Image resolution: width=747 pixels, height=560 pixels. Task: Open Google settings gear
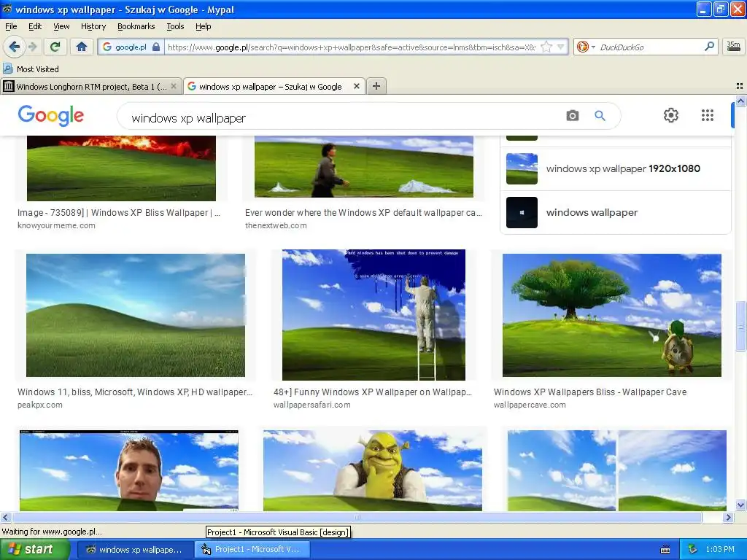pyautogui.click(x=671, y=115)
